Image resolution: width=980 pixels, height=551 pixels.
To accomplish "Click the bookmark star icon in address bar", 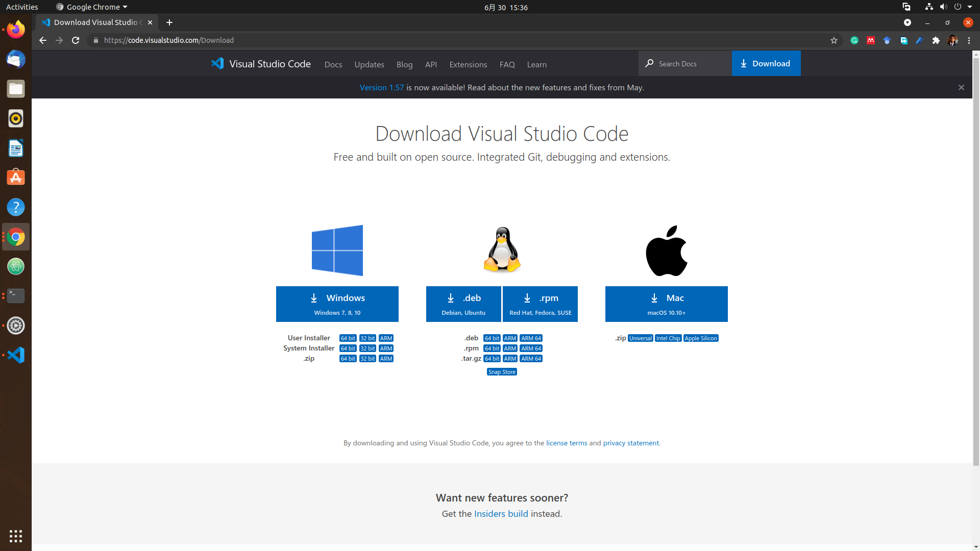I will pos(834,40).
